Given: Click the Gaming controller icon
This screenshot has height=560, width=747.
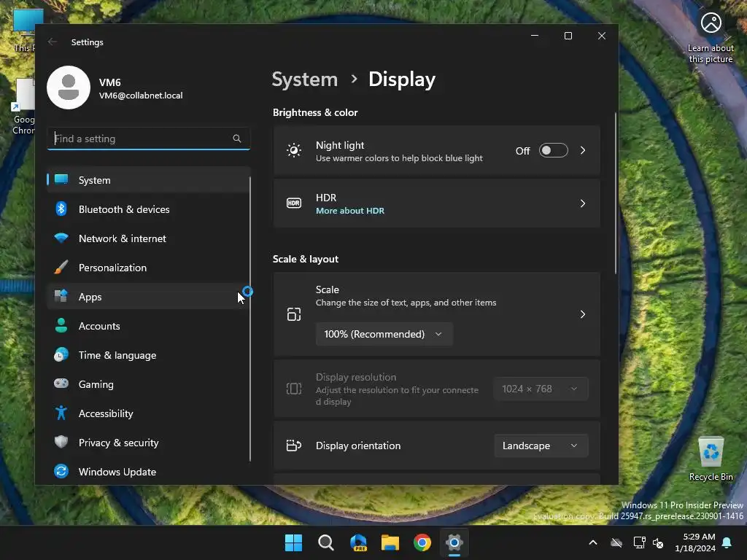Looking at the screenshot, I should pos(61,384).
